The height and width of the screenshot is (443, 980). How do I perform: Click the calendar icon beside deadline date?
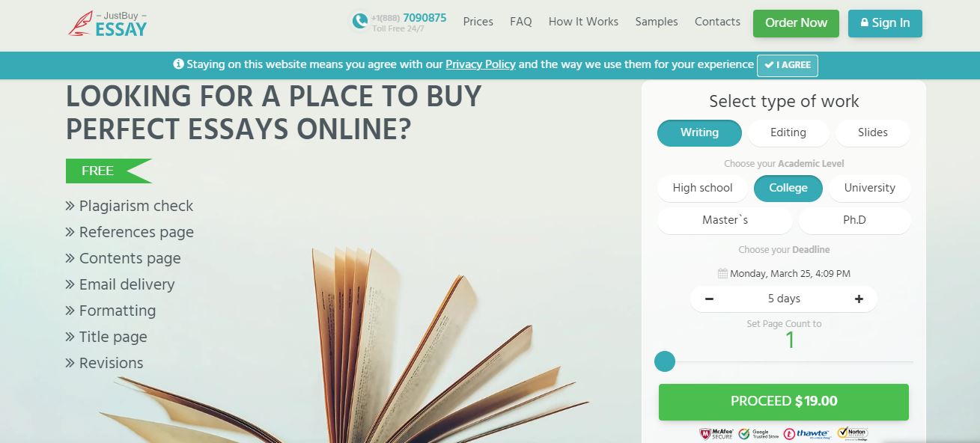(x=722, y=273)
